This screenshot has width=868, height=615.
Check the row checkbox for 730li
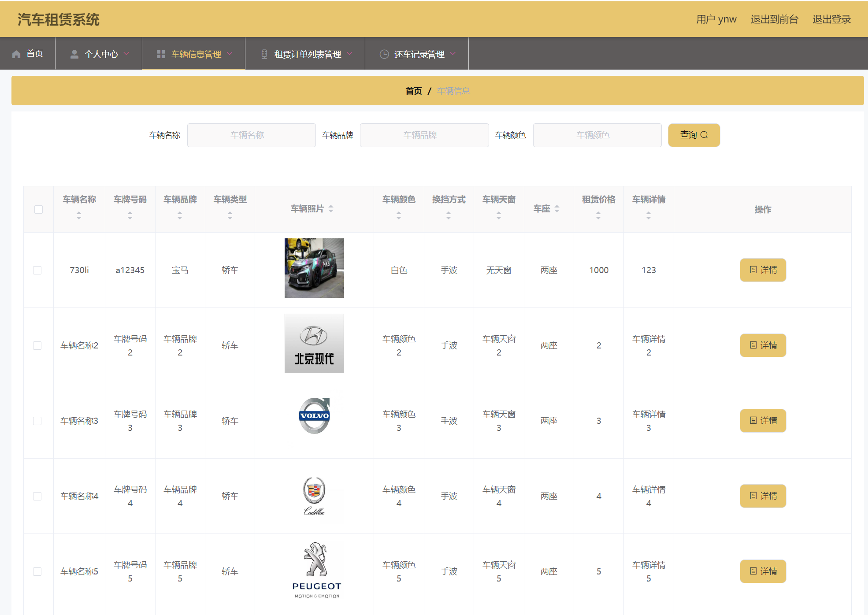37,270
